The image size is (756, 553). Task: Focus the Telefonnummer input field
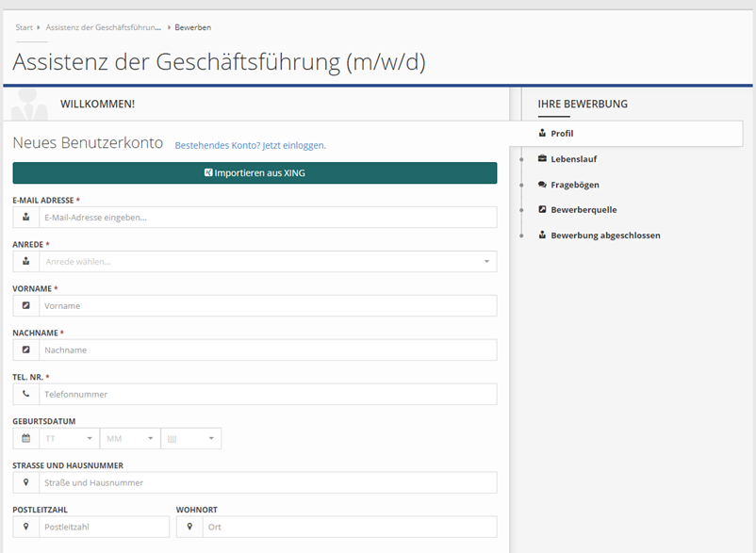(268, 394)
